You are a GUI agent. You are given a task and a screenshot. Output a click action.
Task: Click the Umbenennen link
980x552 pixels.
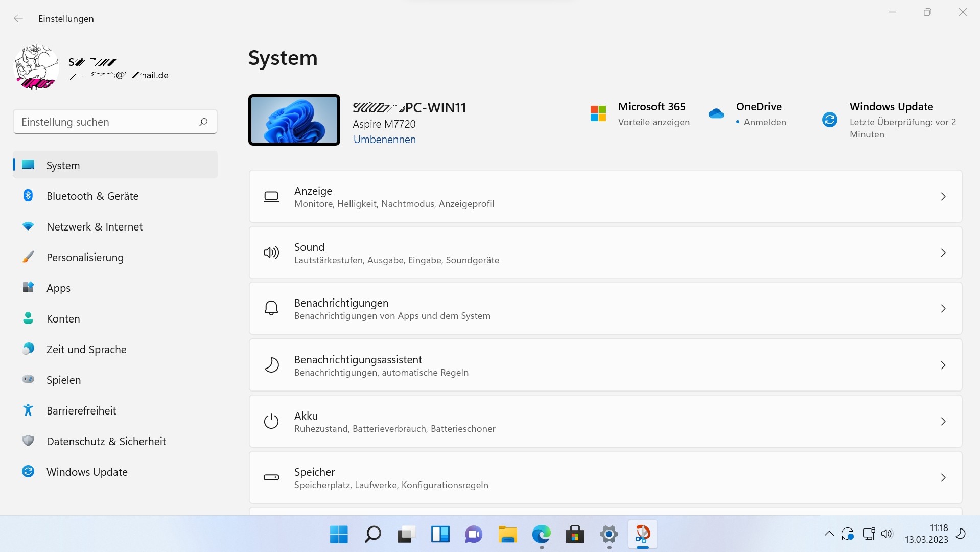(384, 140)
